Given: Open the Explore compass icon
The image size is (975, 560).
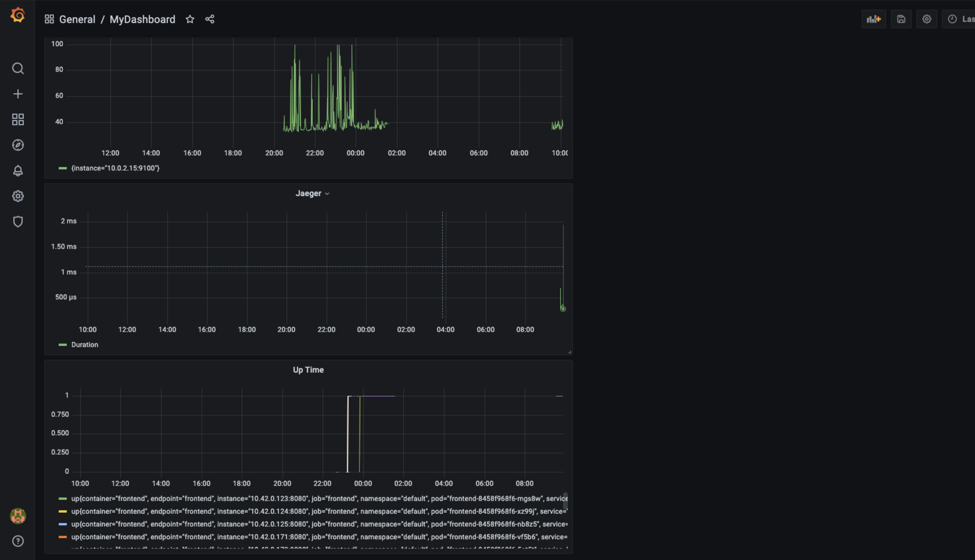Looking at the screenshot, I should (18, 145).
